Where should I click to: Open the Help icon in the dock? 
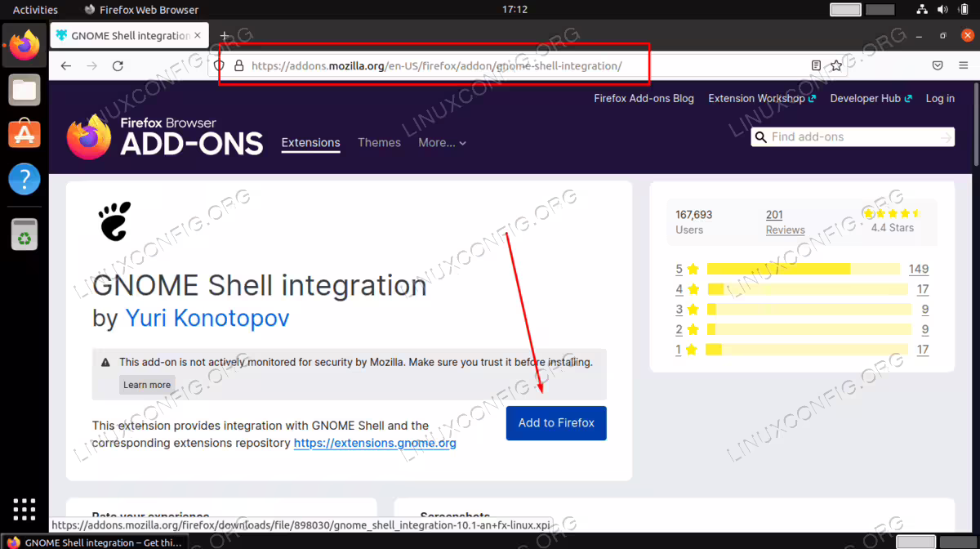[x=24, y=178]
